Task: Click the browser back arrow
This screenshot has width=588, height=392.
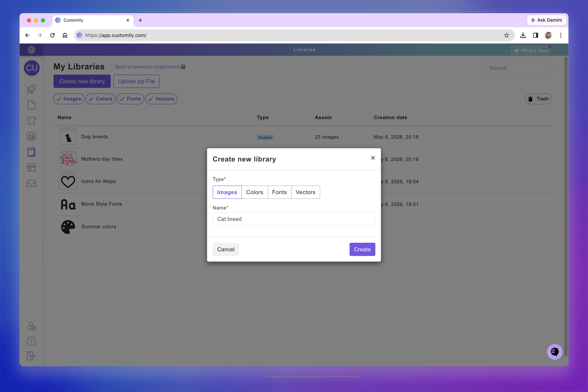Action: 27,35
